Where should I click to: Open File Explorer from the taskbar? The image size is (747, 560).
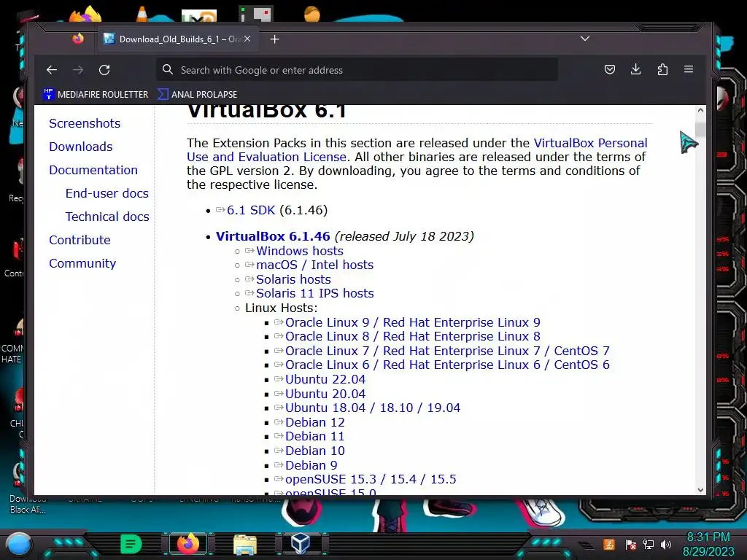tap(245, 544)
